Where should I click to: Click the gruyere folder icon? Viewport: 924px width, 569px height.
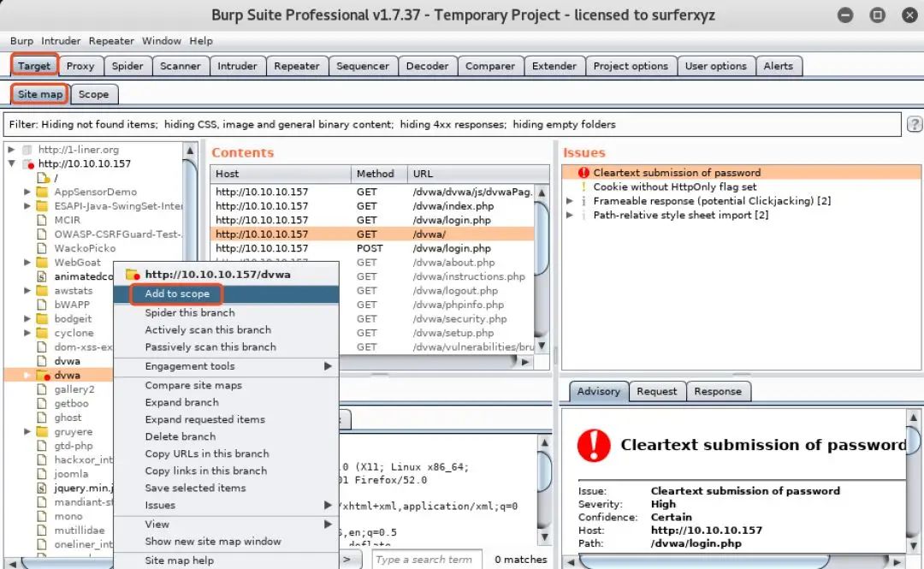[42, 431]
